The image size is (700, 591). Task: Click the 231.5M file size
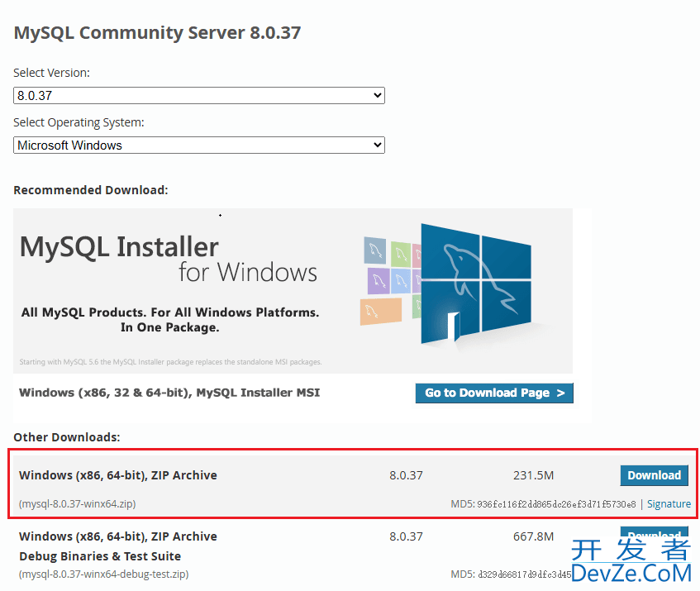pos(534,475)
